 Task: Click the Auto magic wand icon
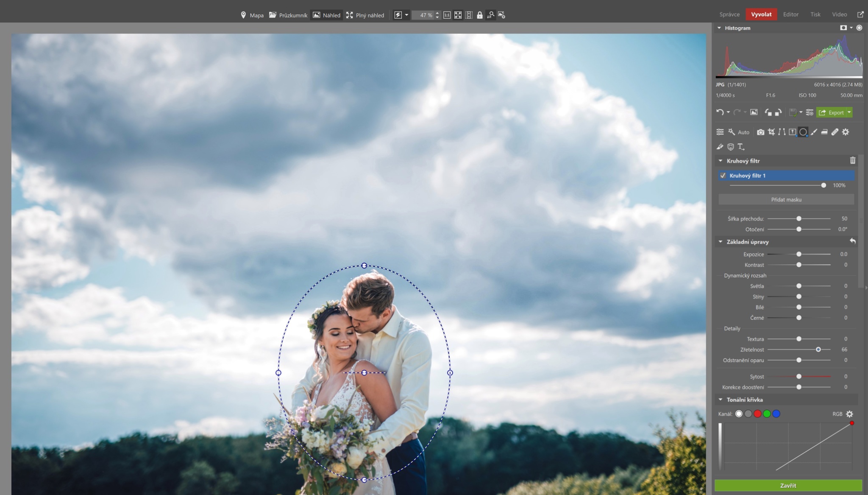(x=732, y=132)
